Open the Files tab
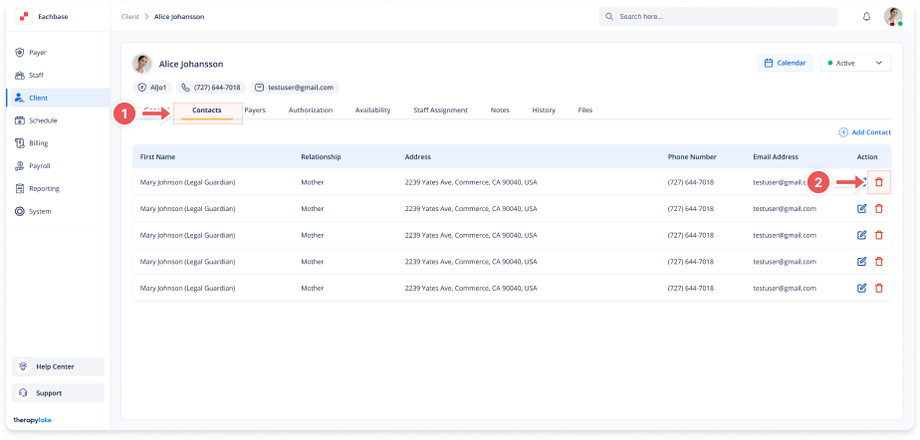The image size is (920, 440). point(585,110)
